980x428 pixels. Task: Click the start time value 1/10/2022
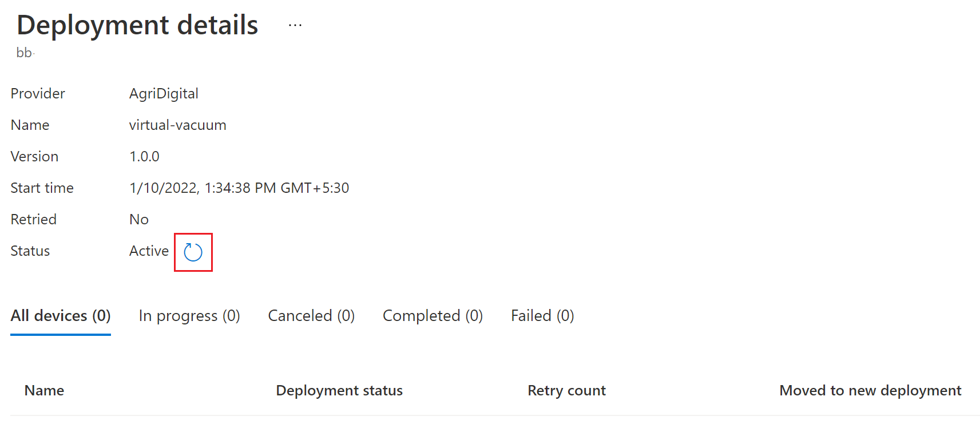point(239,188)
